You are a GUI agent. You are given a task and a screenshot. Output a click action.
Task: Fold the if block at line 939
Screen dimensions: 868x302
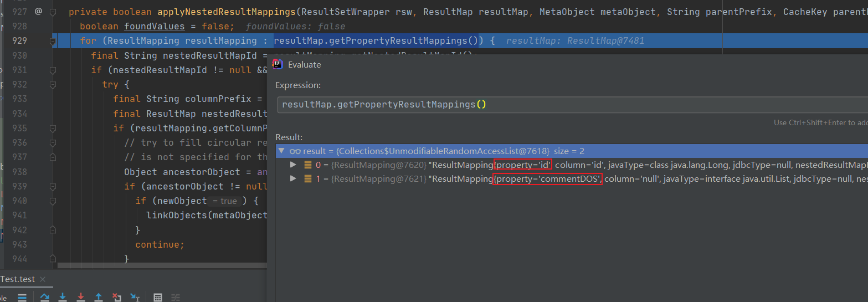pyautogui.click(x=53, y=187)
